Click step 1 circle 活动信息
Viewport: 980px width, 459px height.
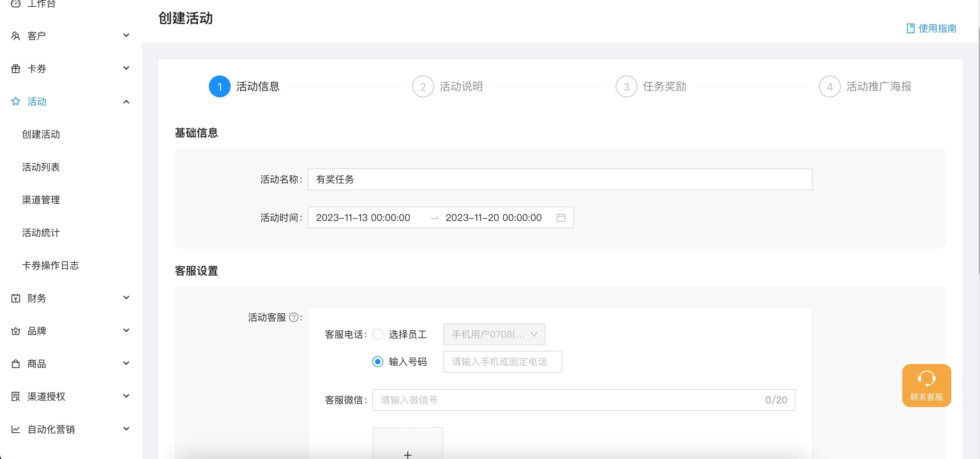pyautogui.click(x=219, y=86)
